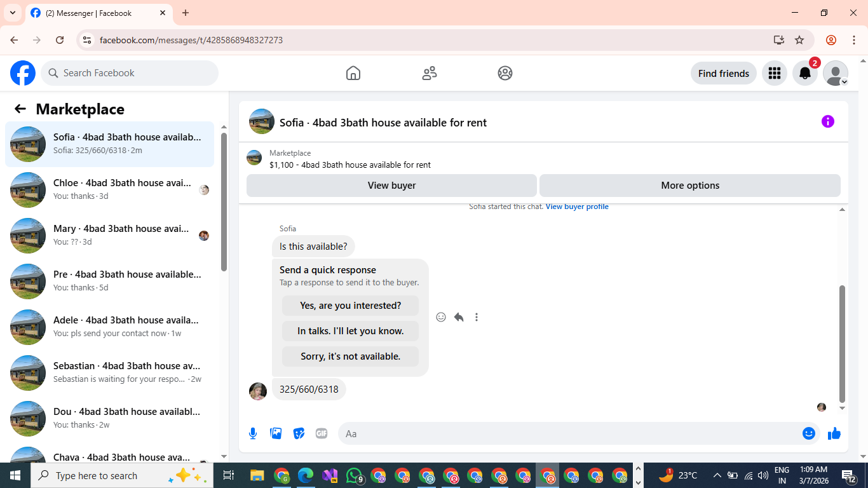868x488 pixels.
Task: Open the Chrome three-dot menu
Action: [853, 40]
